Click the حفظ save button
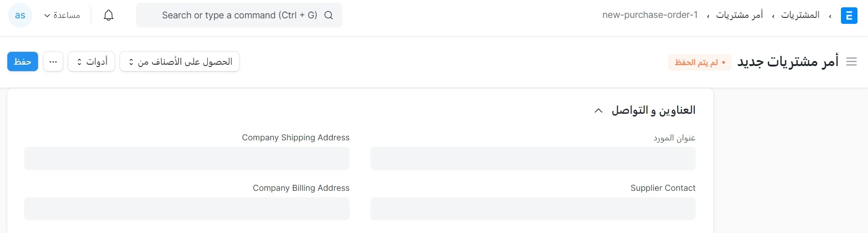The image size is (868, 233). pyautogui.click(x=22, y=61)
